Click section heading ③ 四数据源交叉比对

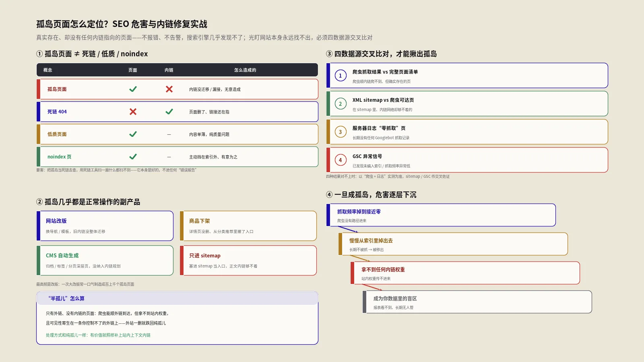[382, 54]
